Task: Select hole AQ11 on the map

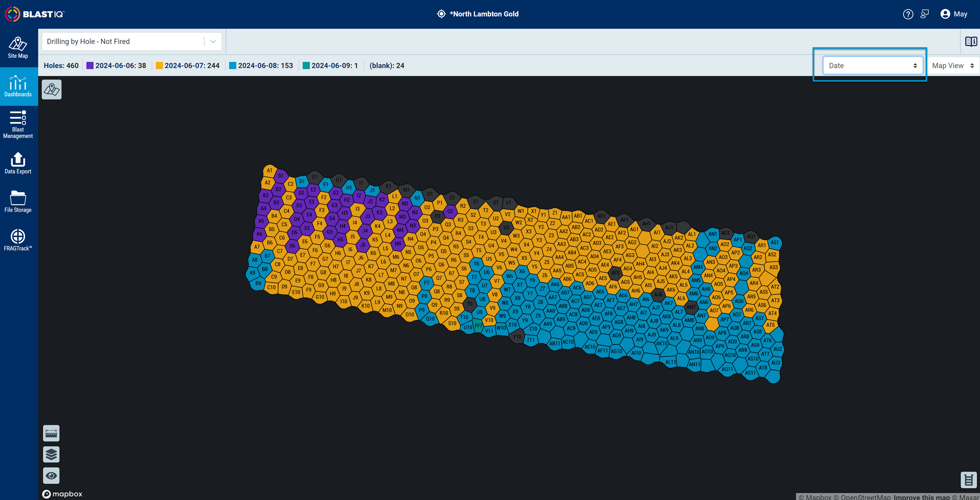Action: click(727, 369)
